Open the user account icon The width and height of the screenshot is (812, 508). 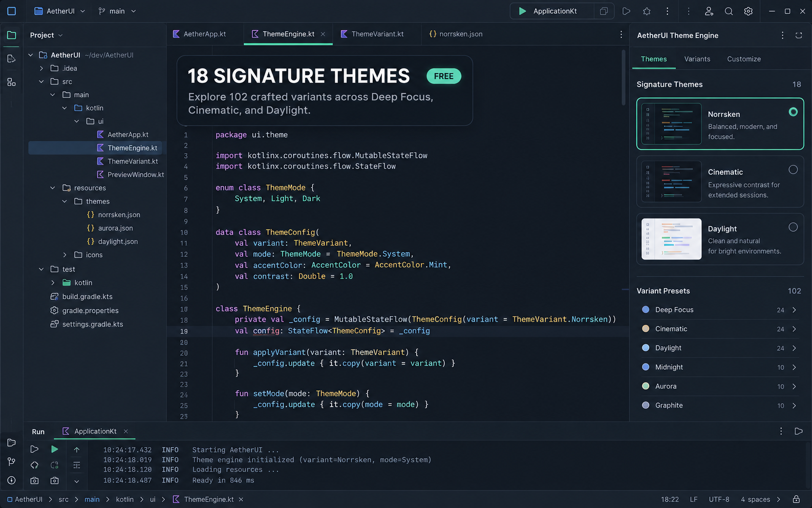pyautogui.click(x=709, y=11)
